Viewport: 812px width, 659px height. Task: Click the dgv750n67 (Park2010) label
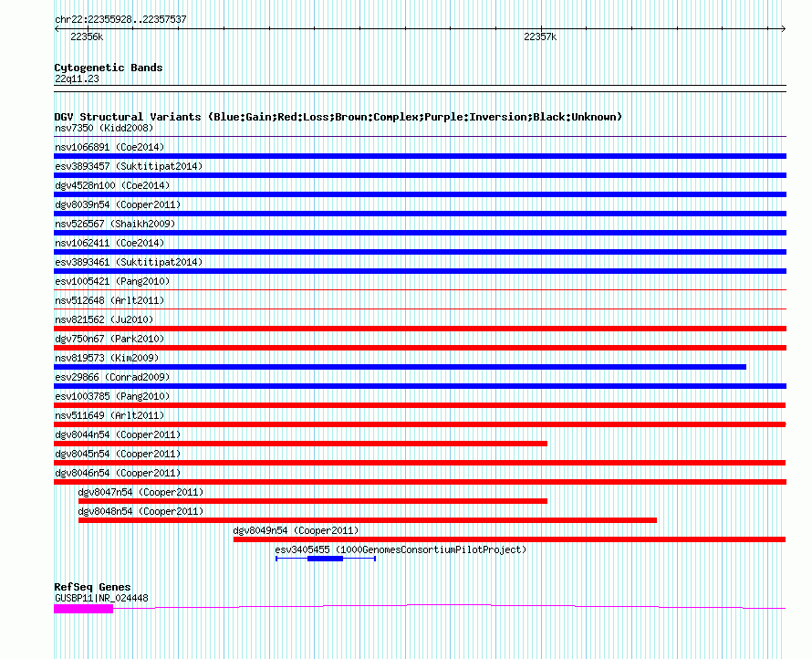tap(109, 339)
